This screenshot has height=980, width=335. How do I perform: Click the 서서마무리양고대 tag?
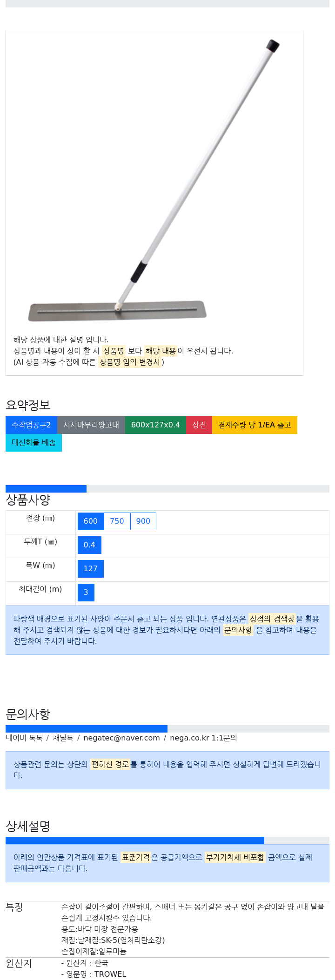coord(91,425)
